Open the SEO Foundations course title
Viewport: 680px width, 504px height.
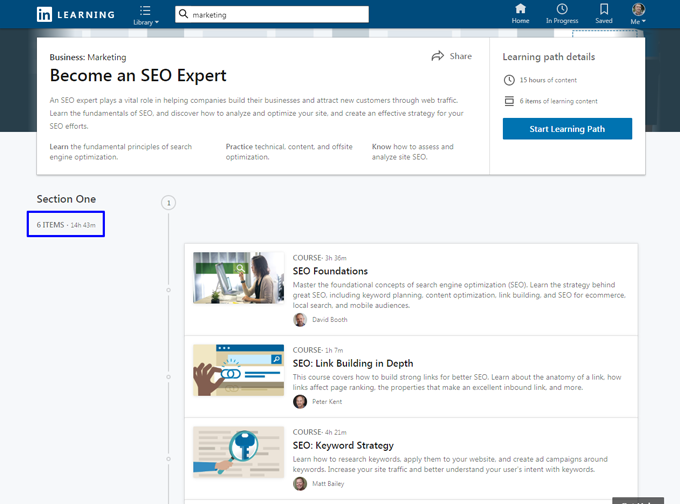(x=330, y=271)
